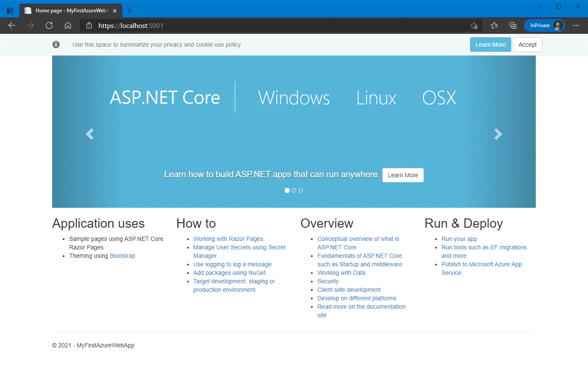Open Manage User Secrets link

click(239, 251)
